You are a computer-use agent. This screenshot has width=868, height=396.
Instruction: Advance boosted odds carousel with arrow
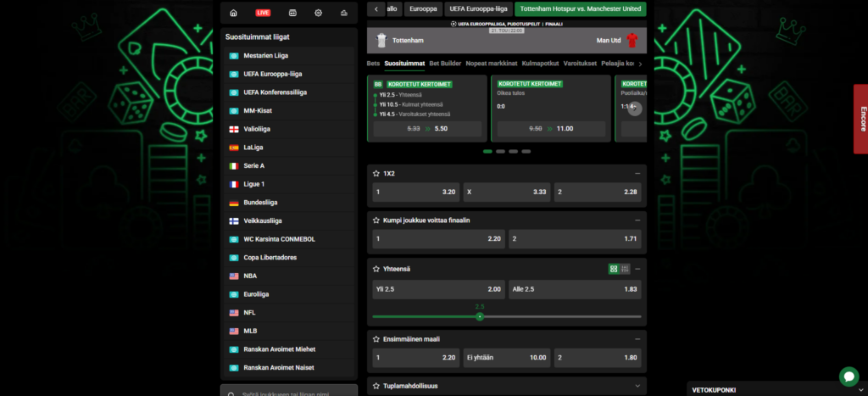pos(634,109)
